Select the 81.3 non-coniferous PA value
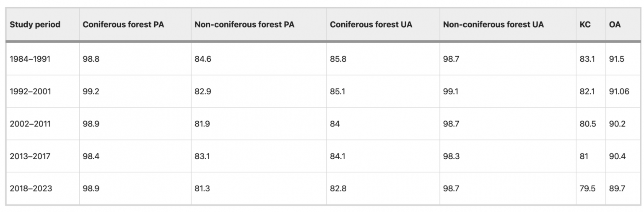Image resolution: width=644 pixels, height=212 pixels. (x=203, y=188)
